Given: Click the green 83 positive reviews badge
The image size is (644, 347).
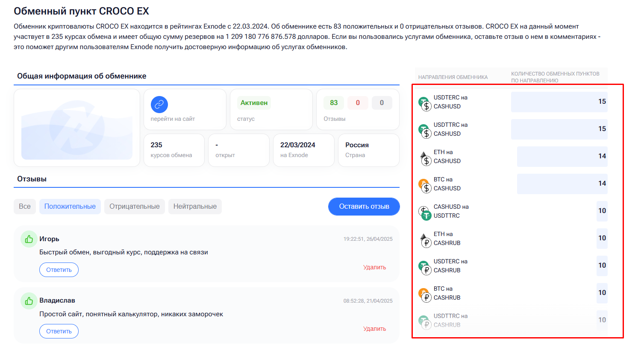Looking at the screenshot, I should click(334, 103).
